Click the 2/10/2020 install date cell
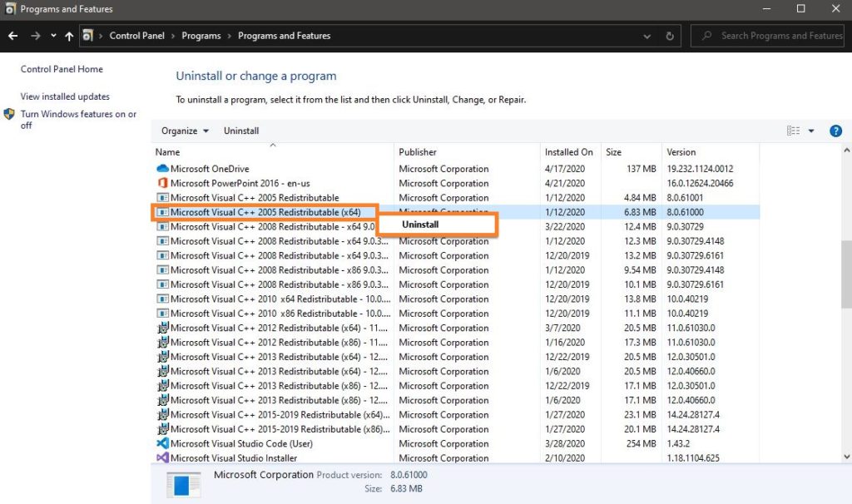Screen dimensions: 852x504 (x=565, y=457)
